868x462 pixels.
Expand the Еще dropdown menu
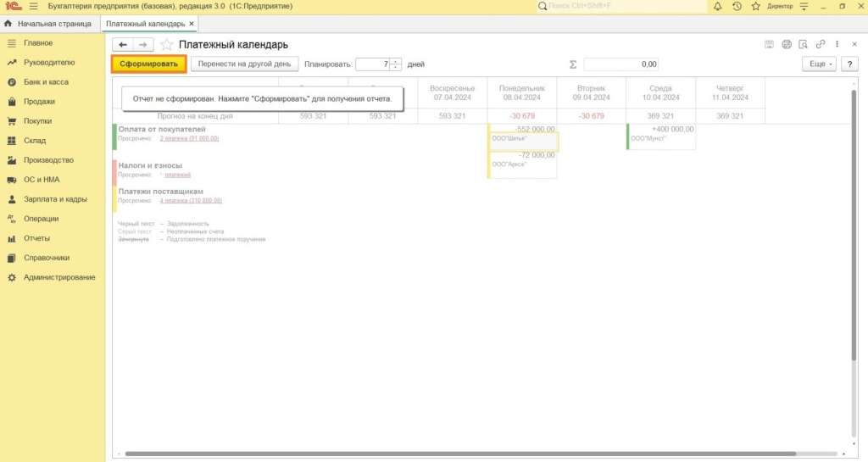[x=818, y=64]
